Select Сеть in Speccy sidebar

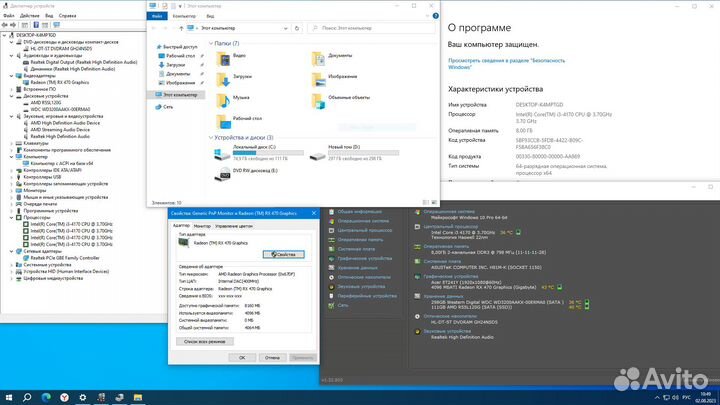coord(343,305)
